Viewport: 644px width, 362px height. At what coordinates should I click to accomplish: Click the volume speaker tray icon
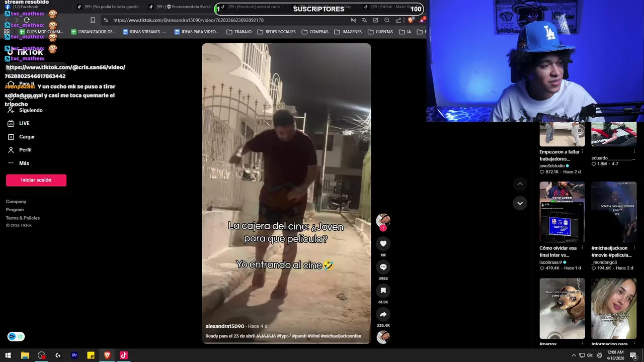590,355
